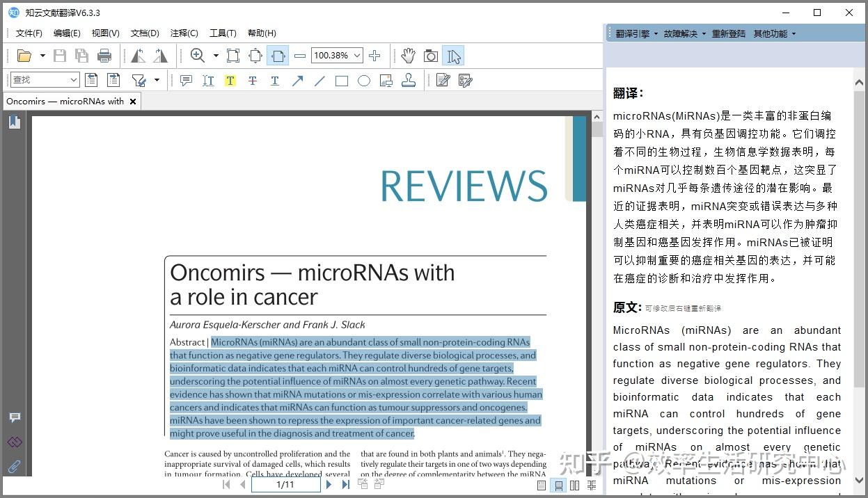Go to the next page
Image resolution: width=868 pixels, height=498 pixels.
(329, 485)
